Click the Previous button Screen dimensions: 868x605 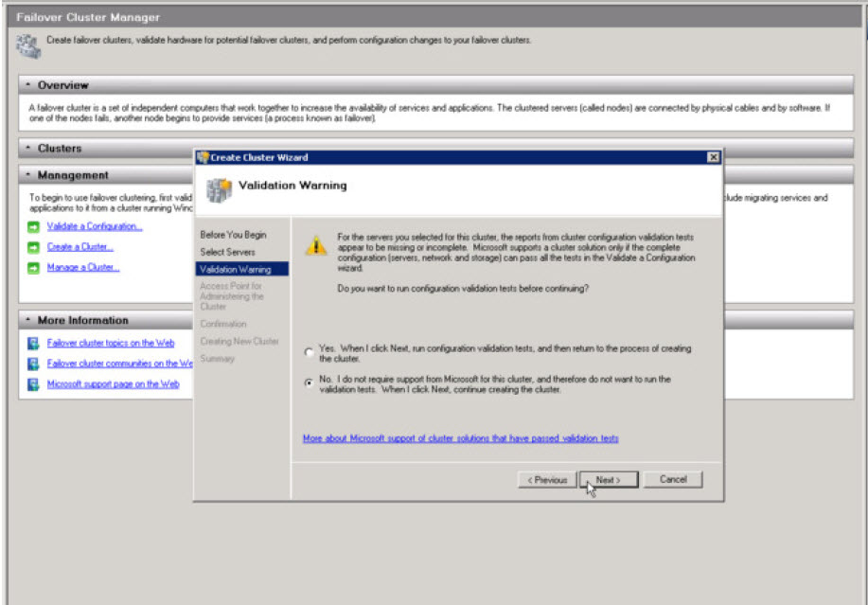[x=547, y=480]
